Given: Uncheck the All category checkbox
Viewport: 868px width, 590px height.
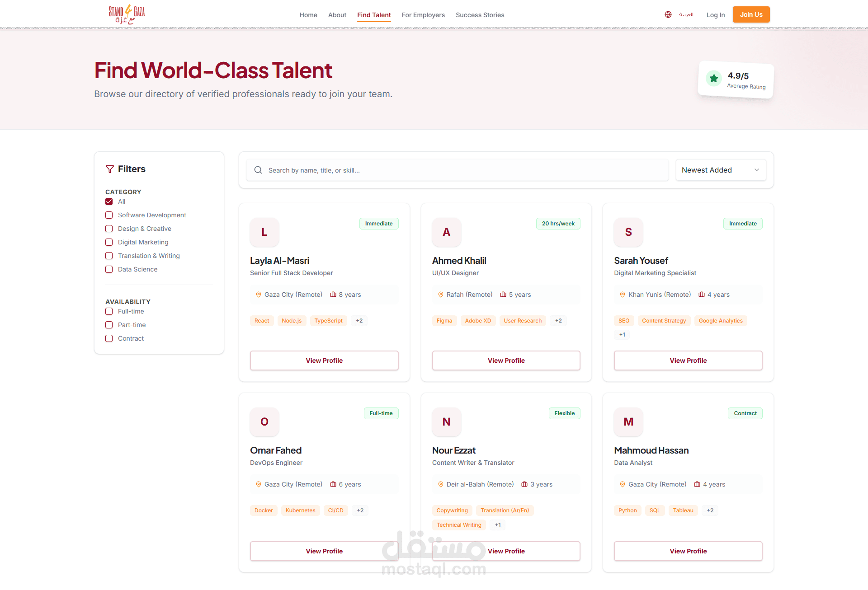Looking at the screenshot, I should pos(109,201).
